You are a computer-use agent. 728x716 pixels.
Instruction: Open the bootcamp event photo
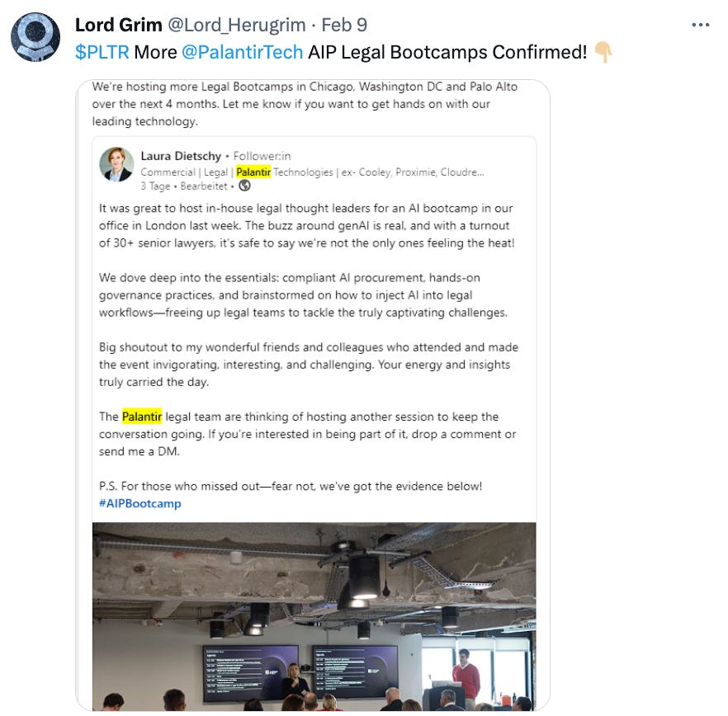coord(314,616)
